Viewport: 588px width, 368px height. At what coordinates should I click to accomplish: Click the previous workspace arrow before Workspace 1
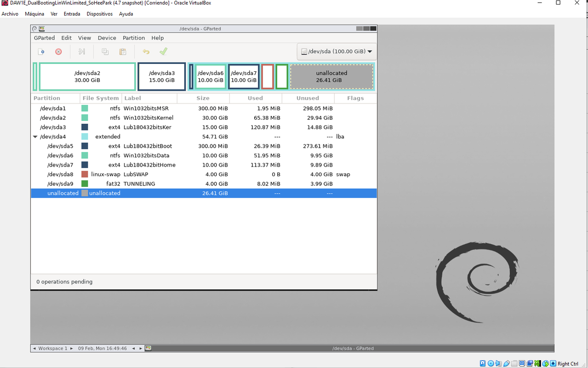(x=34, y=349)
